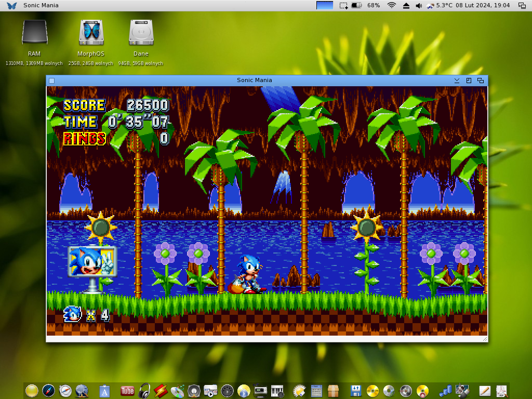Open the silver disc with pen dock icon
This screenshot has width=532, height=399.
389,391
